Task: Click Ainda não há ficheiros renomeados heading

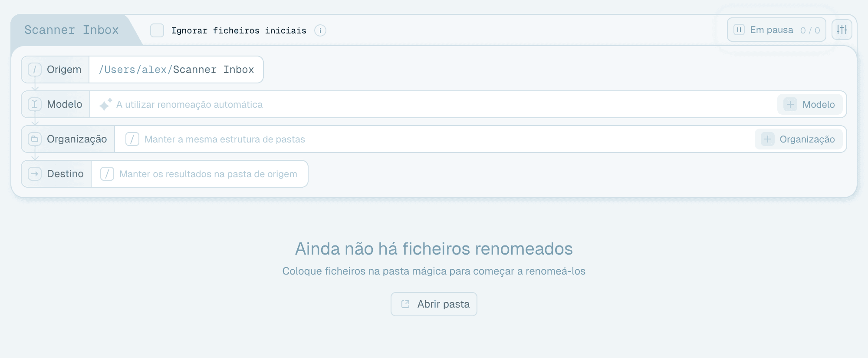Action: coord(434,249)
